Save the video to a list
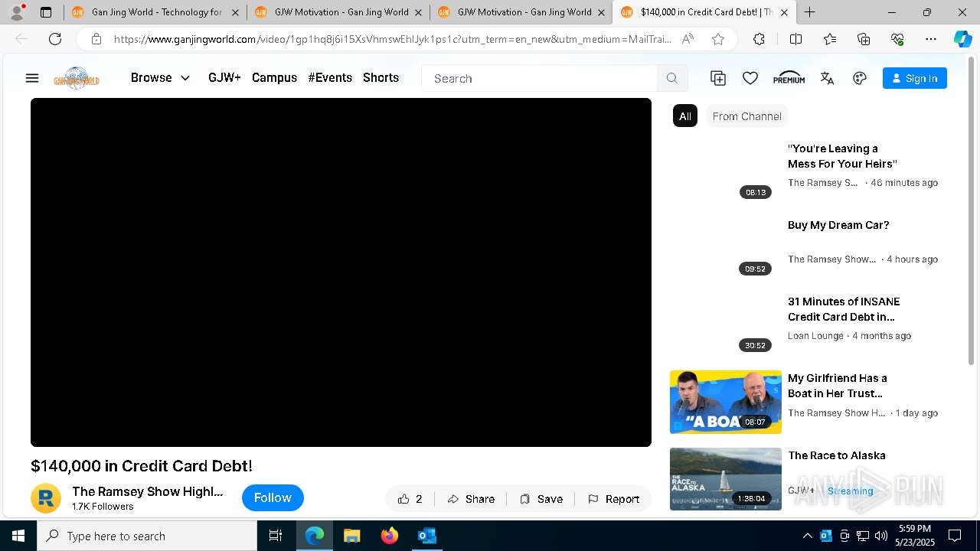Viewport: 980px width, 551px height. [541, 499]
